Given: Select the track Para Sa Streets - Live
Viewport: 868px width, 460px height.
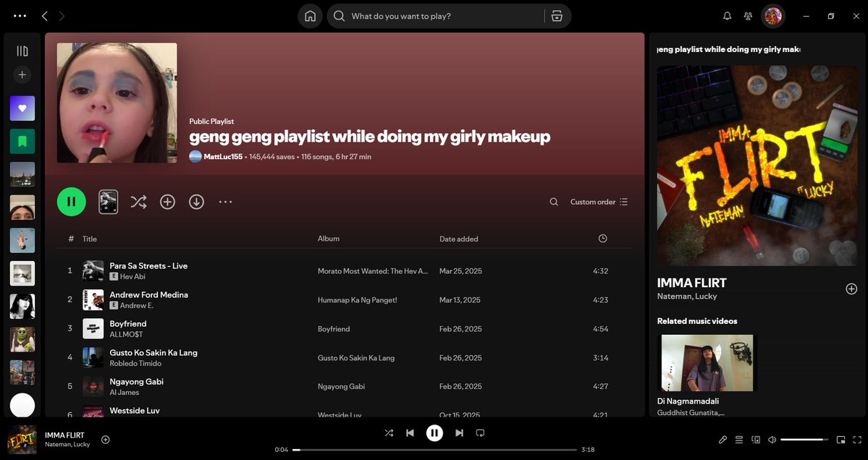Looking at the screenshot, I should pos(148,266).
